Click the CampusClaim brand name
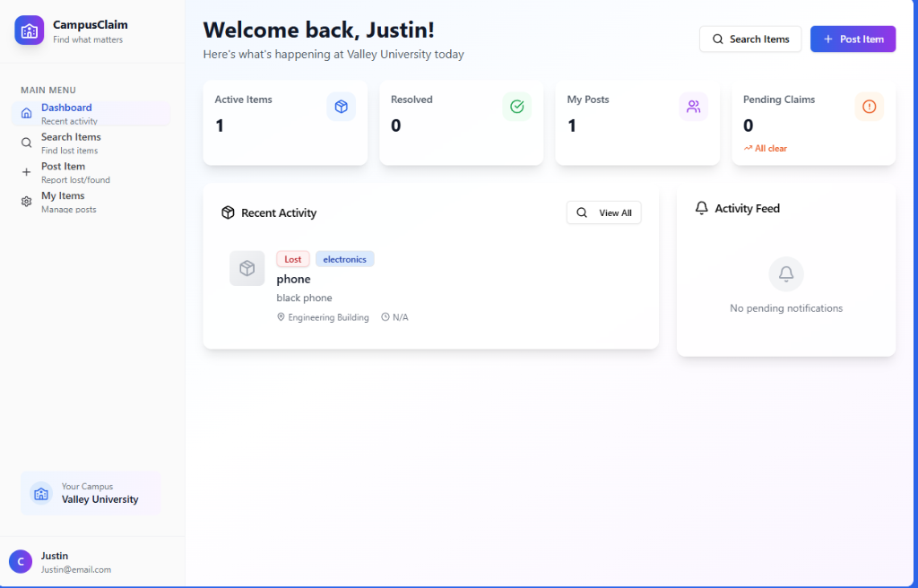 pos(91,24)
